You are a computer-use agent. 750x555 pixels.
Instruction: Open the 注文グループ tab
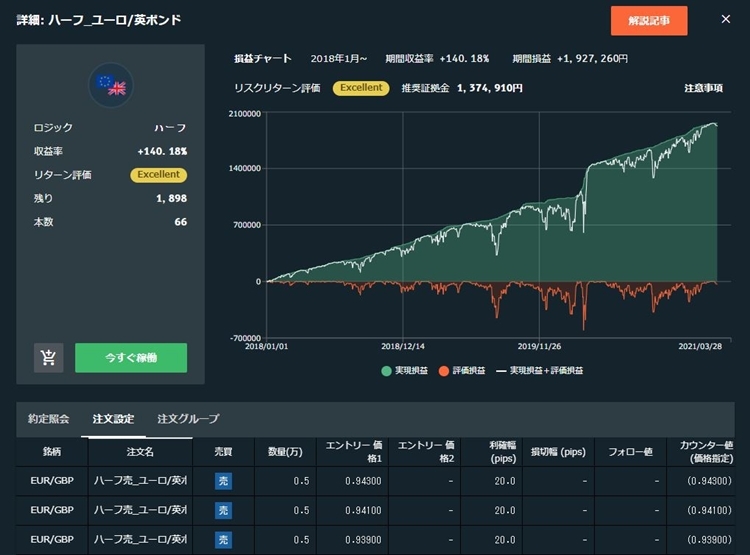(188, 419)
